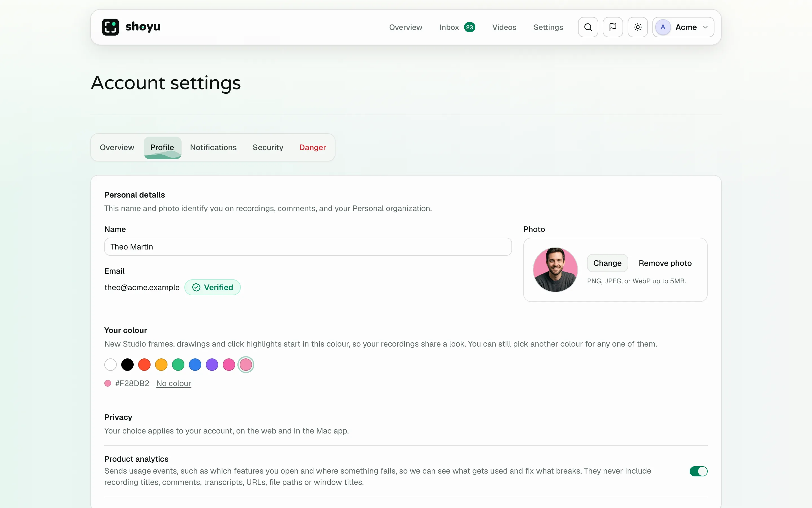Screen dimensions: 812x508
Task: Open search with the magnifier icon
Action: [588, 27]
